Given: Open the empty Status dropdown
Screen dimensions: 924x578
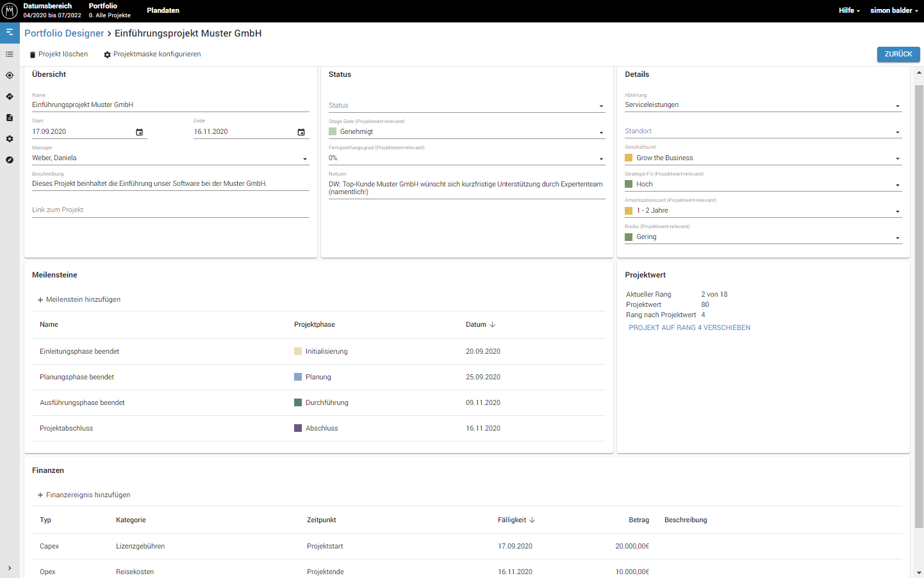Looking at the screenshot, I should pos(466,106).
